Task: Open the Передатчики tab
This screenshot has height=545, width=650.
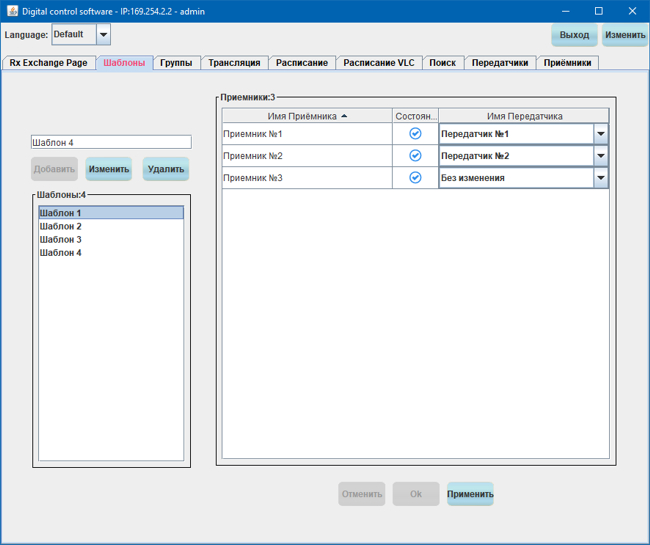Action: pos(500,62)
